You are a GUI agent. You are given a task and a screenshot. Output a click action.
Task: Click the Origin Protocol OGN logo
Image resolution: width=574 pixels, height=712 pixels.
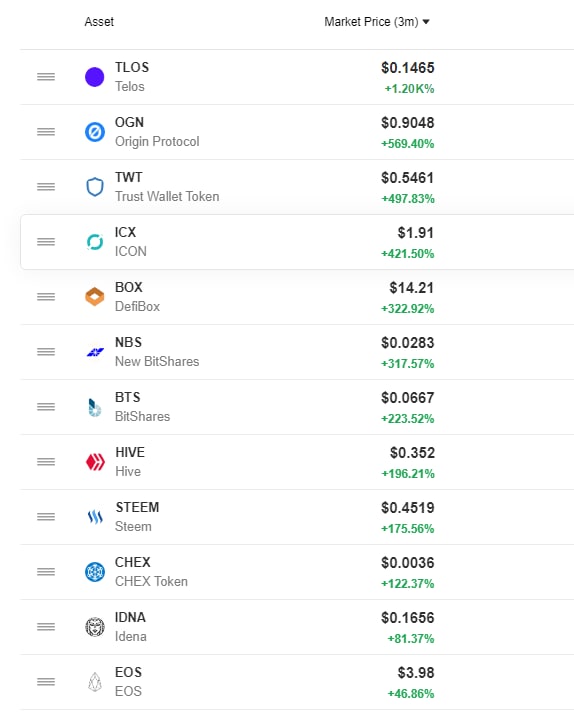tap(94, 132)
